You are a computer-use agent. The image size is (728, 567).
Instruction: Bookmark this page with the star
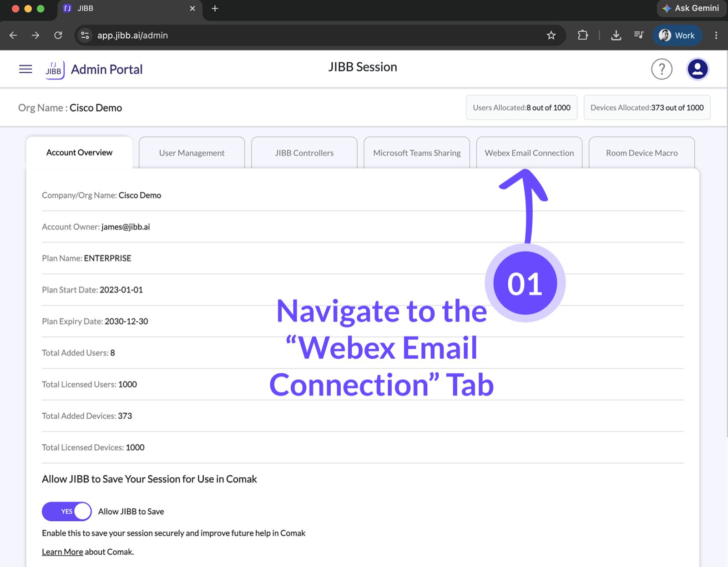[x=551, y=35]
